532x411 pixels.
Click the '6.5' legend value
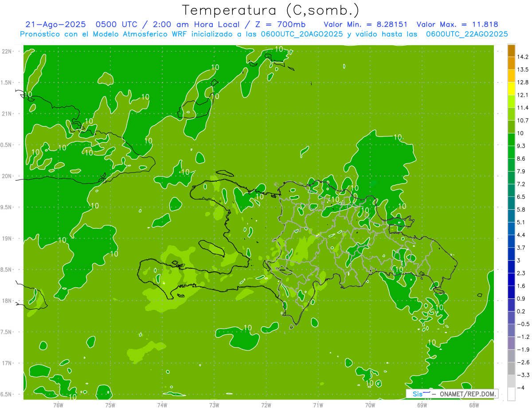tap(521, 197)
